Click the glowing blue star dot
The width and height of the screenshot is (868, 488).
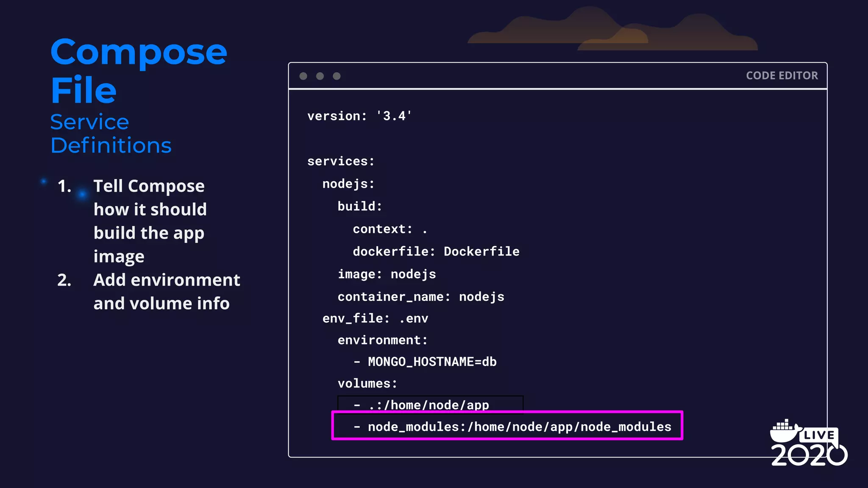coord(82,194)
